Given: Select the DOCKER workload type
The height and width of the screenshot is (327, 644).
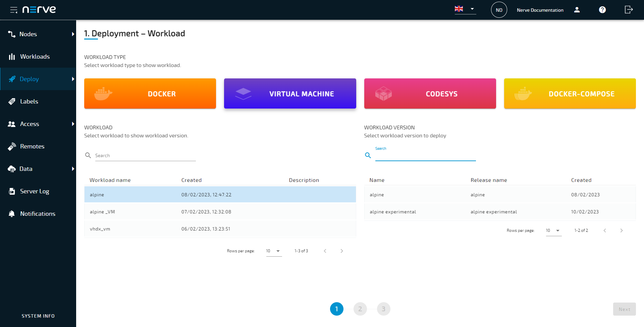Looking at the screenshot, I should tap(150, 93).
